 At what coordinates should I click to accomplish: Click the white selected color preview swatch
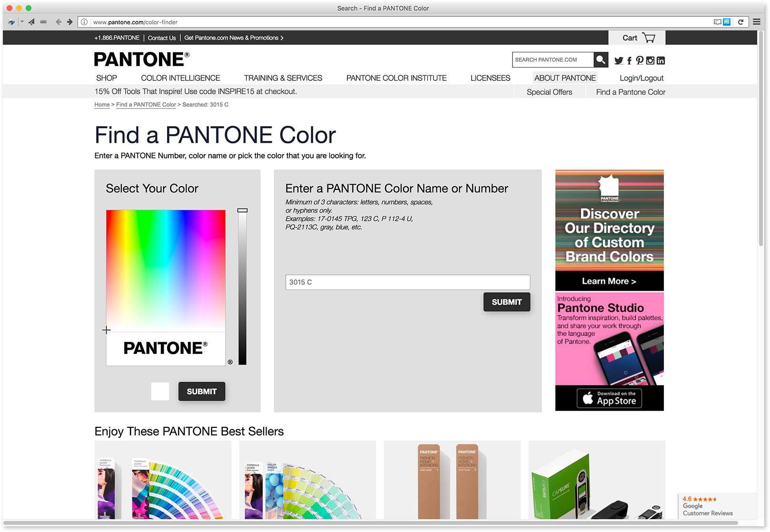coord(160,391)
